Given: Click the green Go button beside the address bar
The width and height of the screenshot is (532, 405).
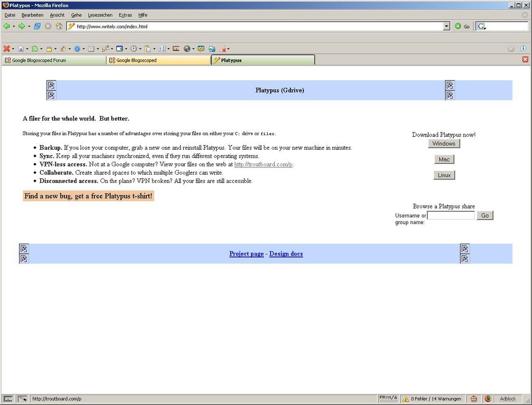Looking at the screenshot, I should (x=462, y=27).
